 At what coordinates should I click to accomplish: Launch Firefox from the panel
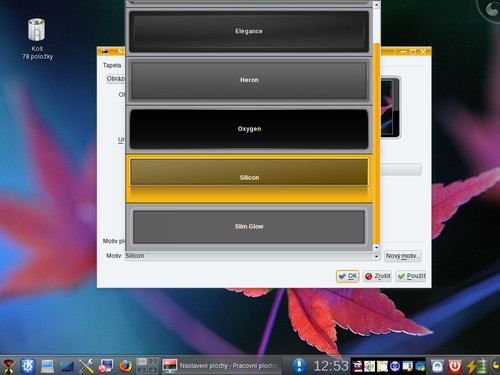(125, 366)
